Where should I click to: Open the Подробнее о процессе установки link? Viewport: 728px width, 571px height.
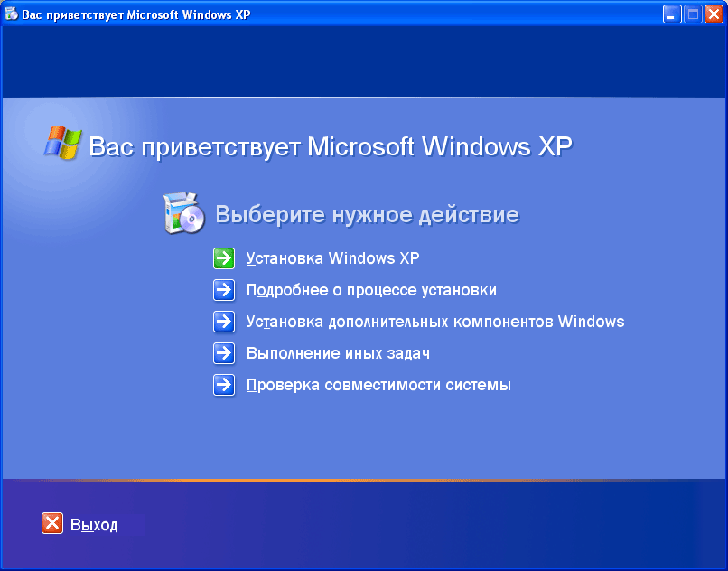point(371,290)
